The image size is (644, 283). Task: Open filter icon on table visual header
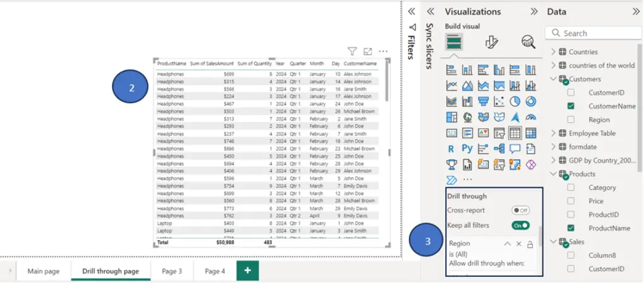[x=352, y=52]
